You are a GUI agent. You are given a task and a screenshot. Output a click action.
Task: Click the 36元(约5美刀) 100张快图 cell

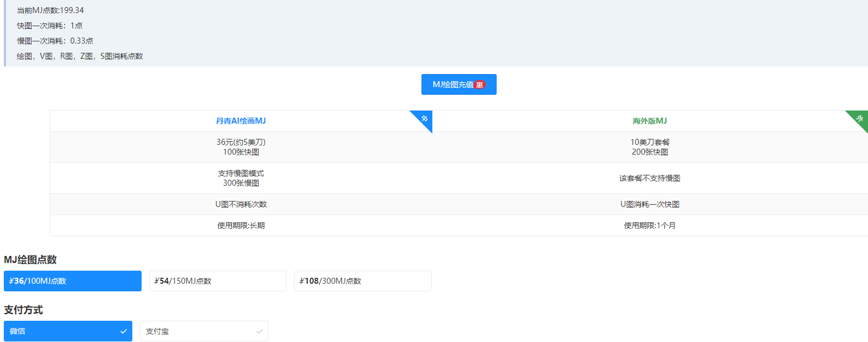[241, 147]
